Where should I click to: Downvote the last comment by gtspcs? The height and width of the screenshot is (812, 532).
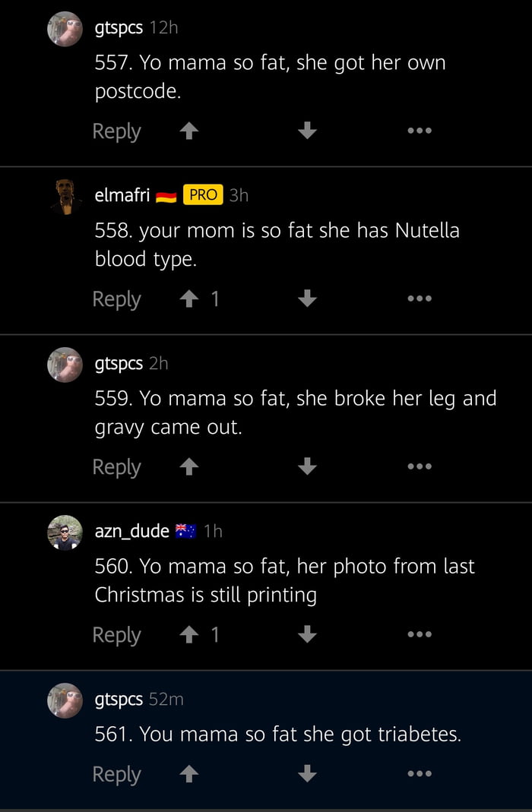[307, 773]
